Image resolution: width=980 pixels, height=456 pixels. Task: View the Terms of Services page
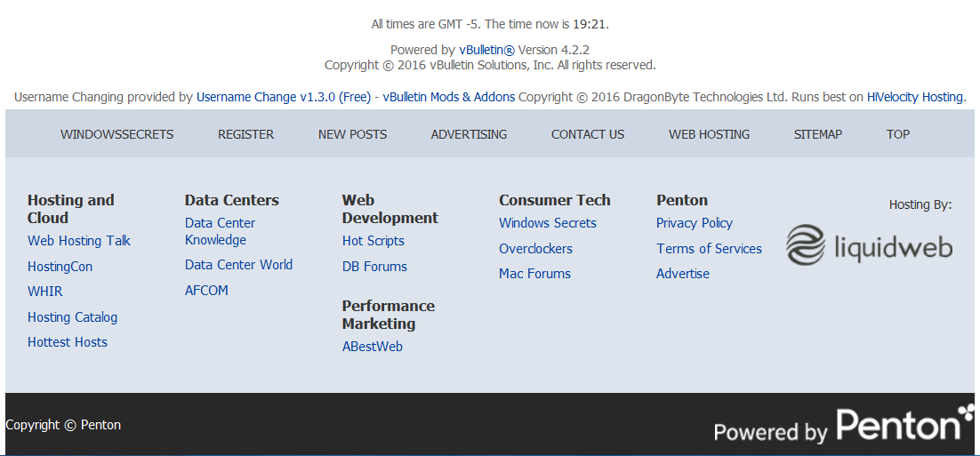709,249
